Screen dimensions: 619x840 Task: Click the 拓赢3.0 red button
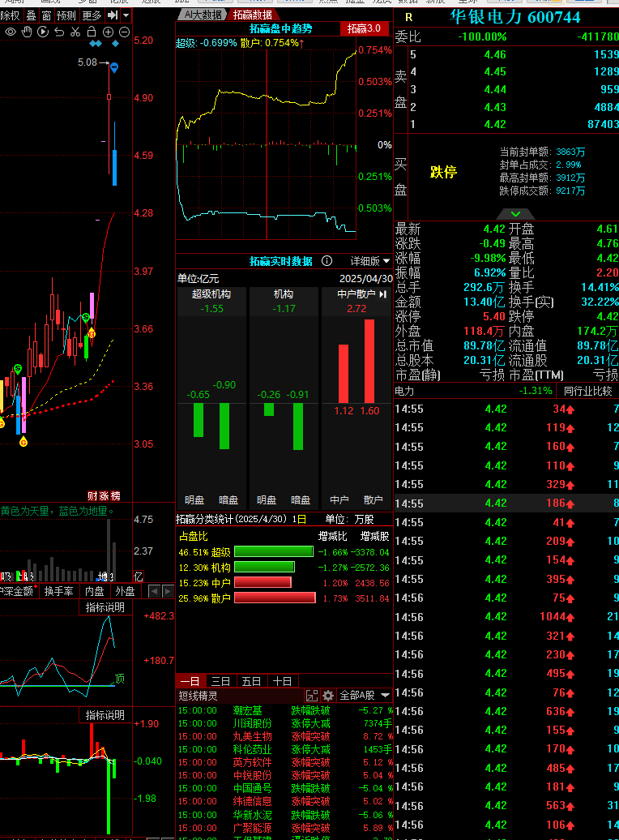[x=364, y=28]
